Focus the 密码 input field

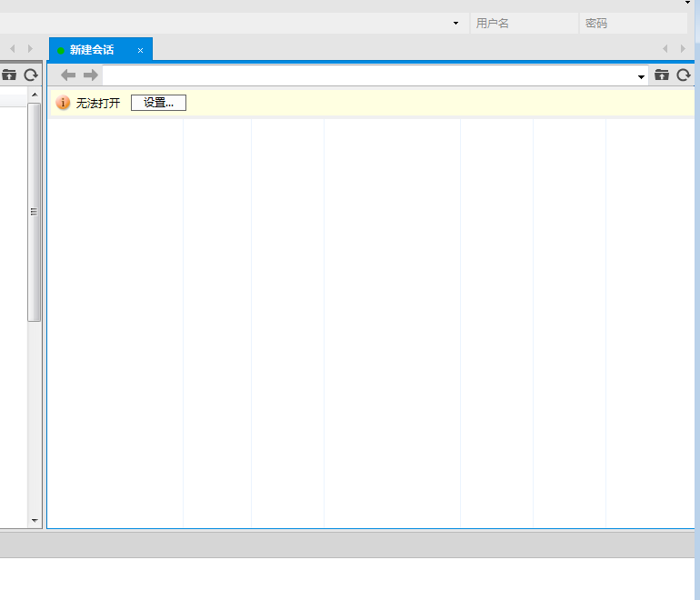tap(634, 24)
